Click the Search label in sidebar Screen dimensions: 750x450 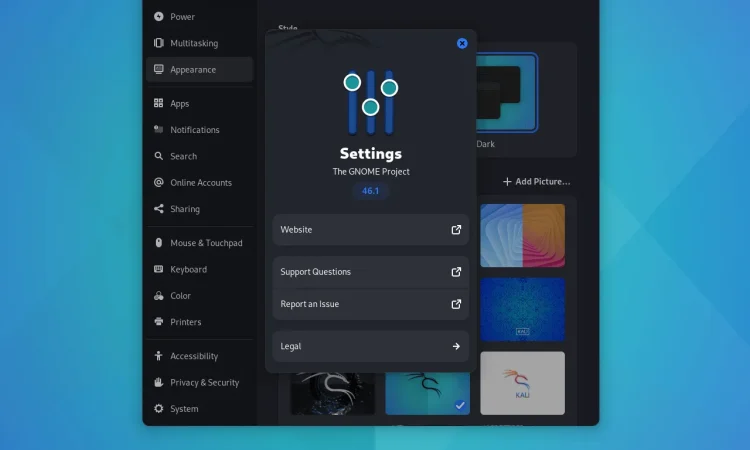coord(184,156)
